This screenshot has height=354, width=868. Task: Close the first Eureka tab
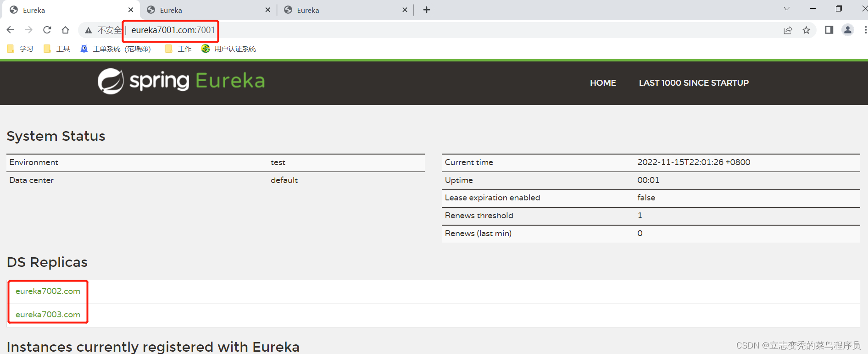tap(131, 10)
